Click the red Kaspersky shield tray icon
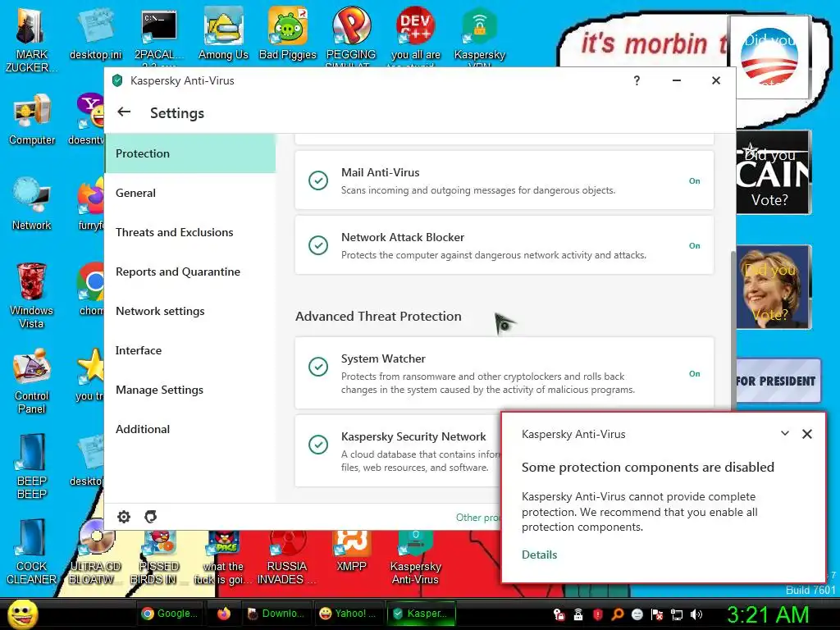This screenshot has width=840, height=630. pyautogui.click(x=598, y=614)
